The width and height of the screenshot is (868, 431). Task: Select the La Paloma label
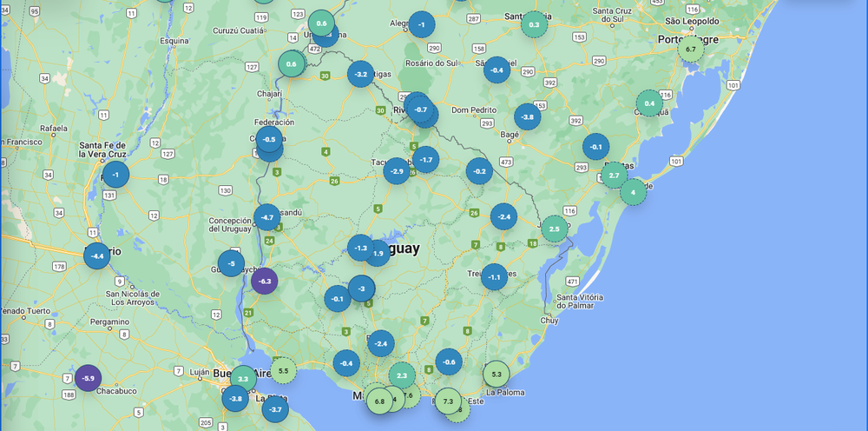[x=507, y=393]
